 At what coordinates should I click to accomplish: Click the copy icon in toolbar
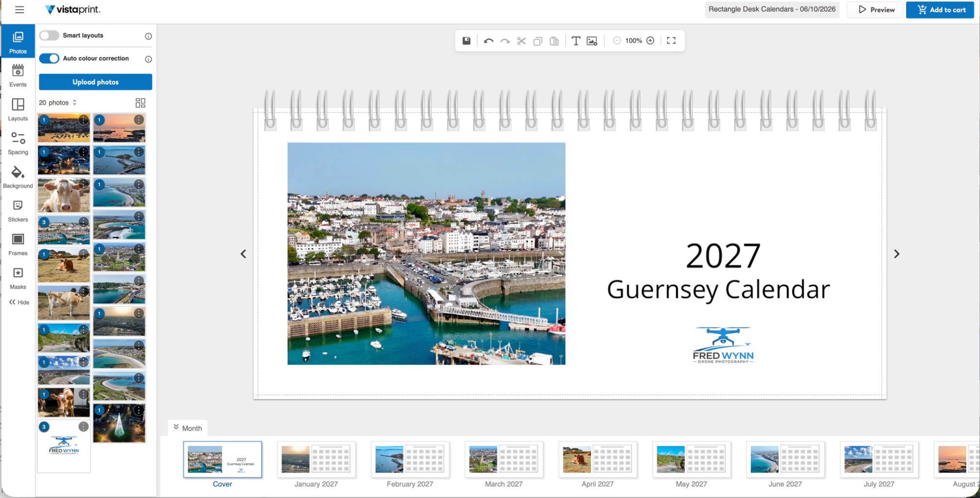coord(538,41)
